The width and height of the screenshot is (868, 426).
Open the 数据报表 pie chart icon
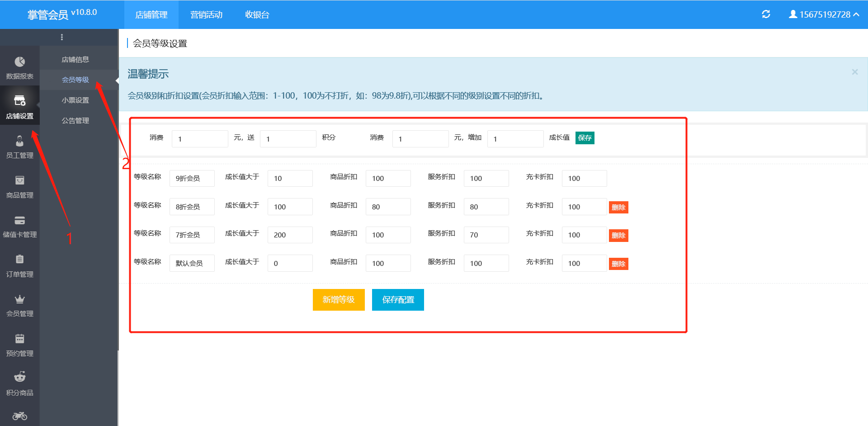(19, 62)
